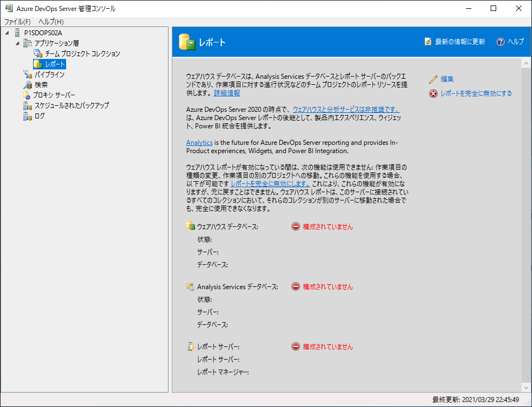532x407 pixels.
Task: Click the help question mark icon
Action: [x=500, y=42]
